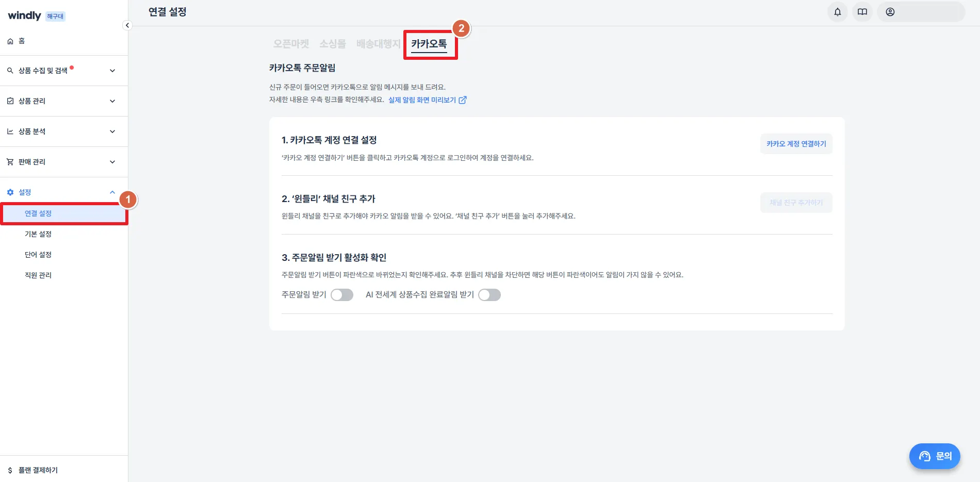
Task: Click the external link icon next to 실제 알림 화면 미리보기
Action: coord(463,100)
